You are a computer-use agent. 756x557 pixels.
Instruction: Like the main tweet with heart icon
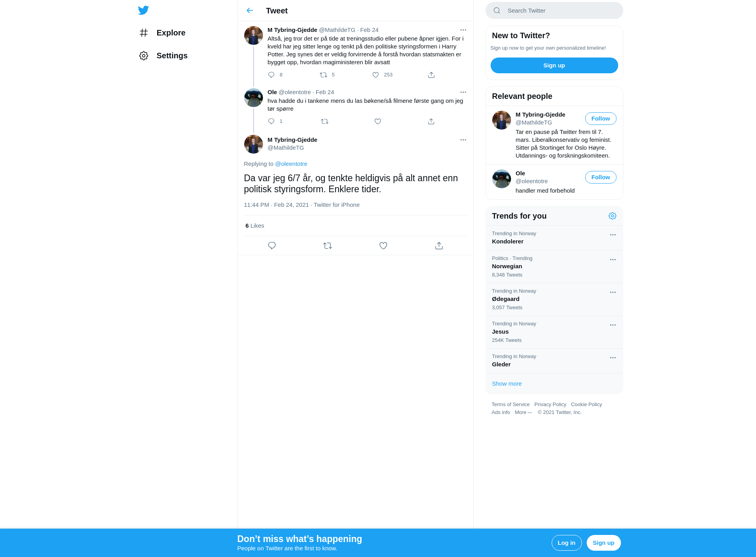(x=383, y=246)
